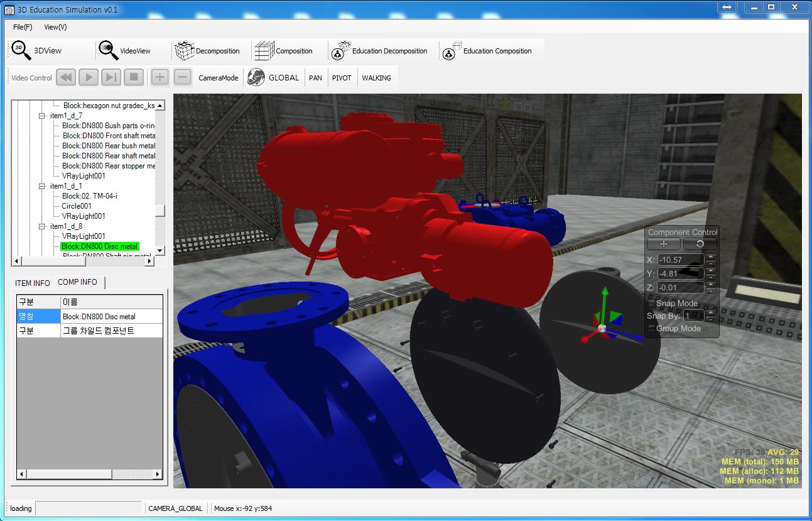Image resolution: width=812 pixels, height=521 pixels.
Task: Open the File(F) menu
Action: tap(23, 27)
